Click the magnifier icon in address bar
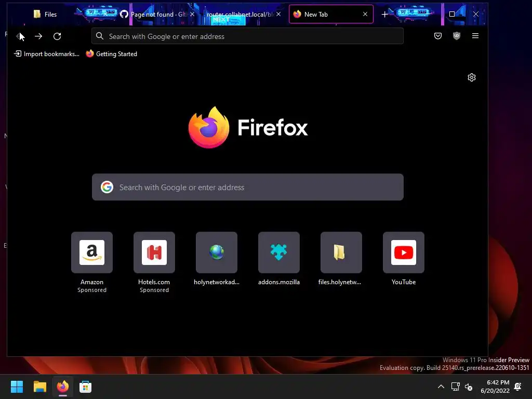The image size is (532, 399). (100, 36)
